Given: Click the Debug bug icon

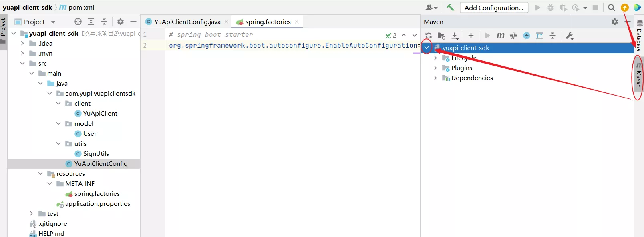Looking at the screenshot, I should [x=551, y=8].
